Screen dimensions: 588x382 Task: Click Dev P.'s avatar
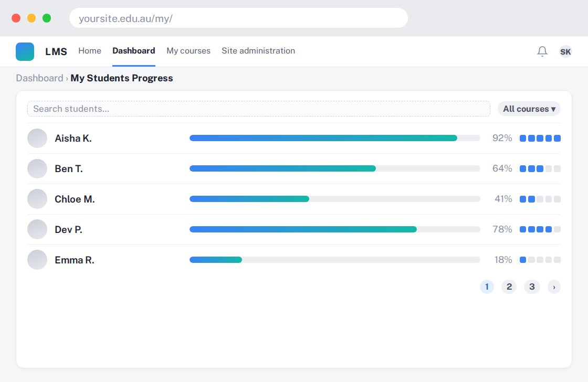click(37, 229)
